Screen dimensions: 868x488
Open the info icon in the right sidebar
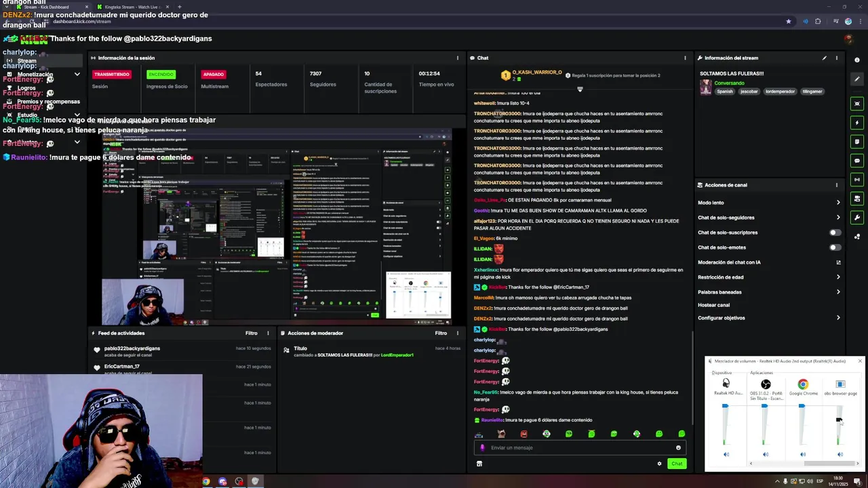pyautogui.click(x=857, y=60)
